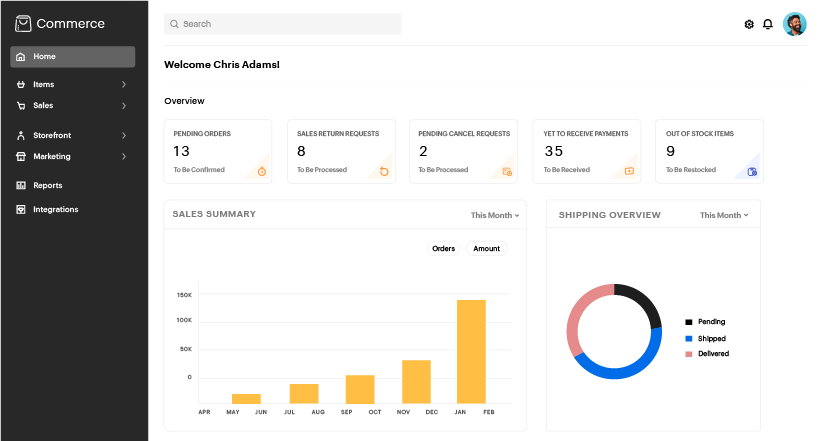
Task: Click the blue Shipped legend swatch
Action: pyautogui.click(x=688, y=339)
